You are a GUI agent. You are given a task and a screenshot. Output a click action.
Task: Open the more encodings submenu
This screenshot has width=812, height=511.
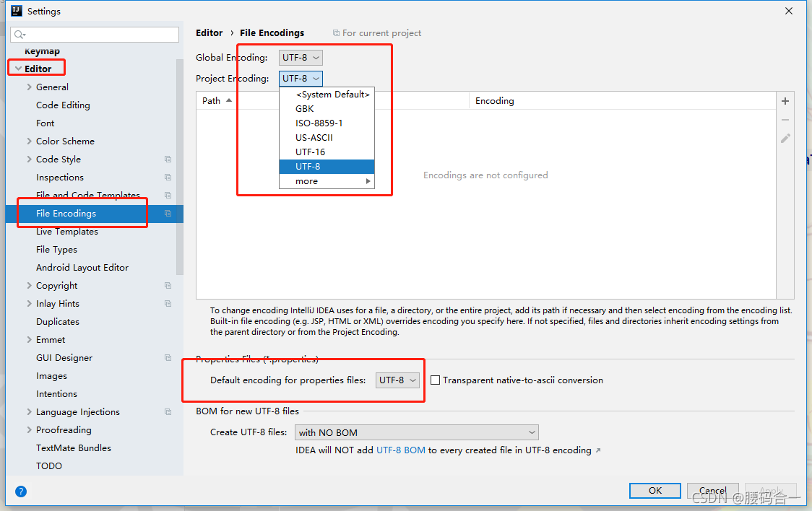coord(327,181)
